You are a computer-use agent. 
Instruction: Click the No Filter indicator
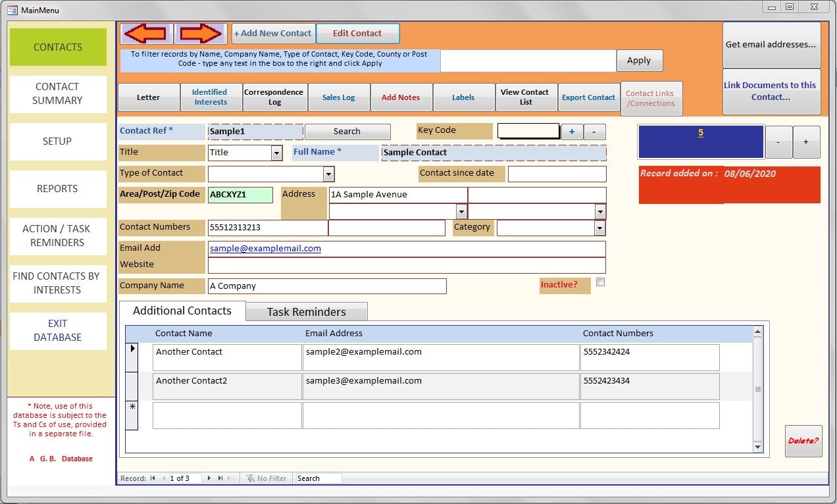[x=266, y=478]
